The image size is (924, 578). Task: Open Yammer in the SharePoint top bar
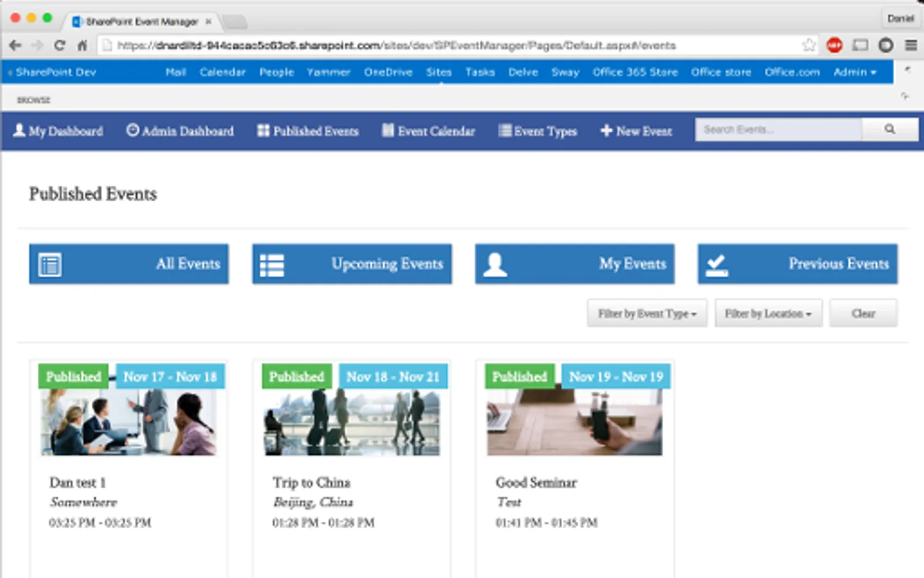329,72
